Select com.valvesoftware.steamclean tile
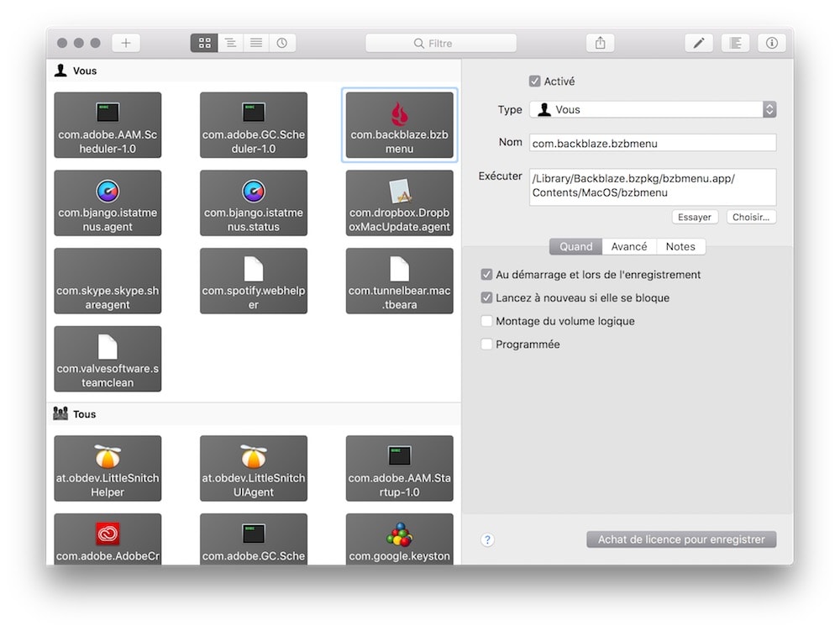Image resolution: width=840 pixels, height=631 pixels. click(108, 359)
